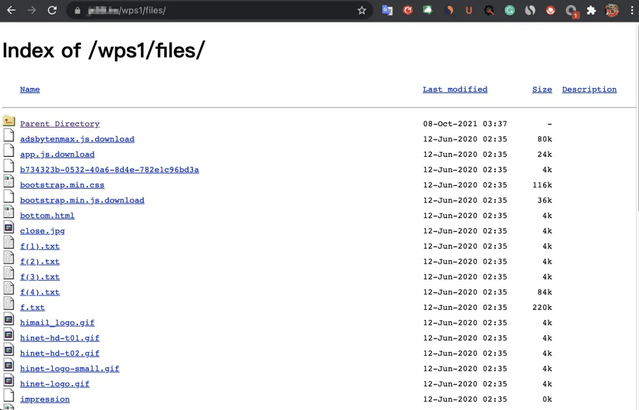The image size is (639, 410).
Task: Open the f(4).txt file link
Action: pyautogui.click(x=40, y=292)
